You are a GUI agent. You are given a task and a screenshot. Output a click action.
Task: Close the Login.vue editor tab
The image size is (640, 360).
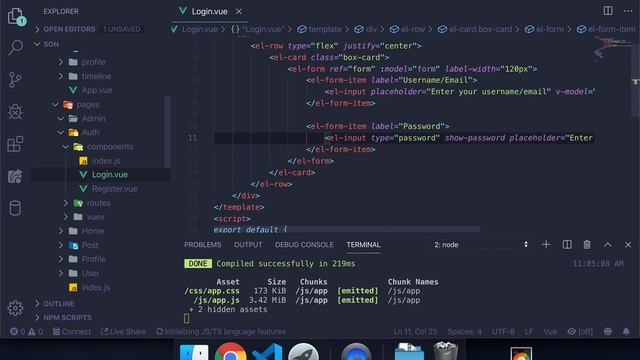pos(239,12)
